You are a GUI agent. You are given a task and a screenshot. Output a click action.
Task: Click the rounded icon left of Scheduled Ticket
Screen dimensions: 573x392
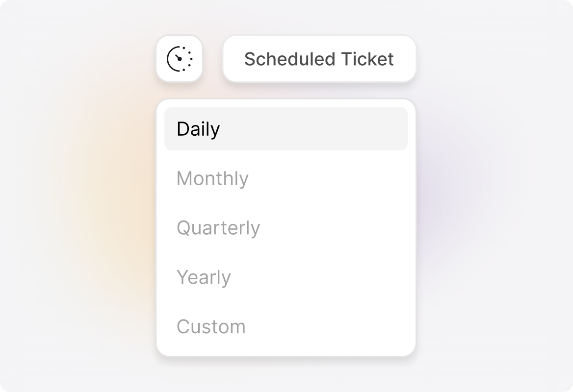tap(180, 59)
